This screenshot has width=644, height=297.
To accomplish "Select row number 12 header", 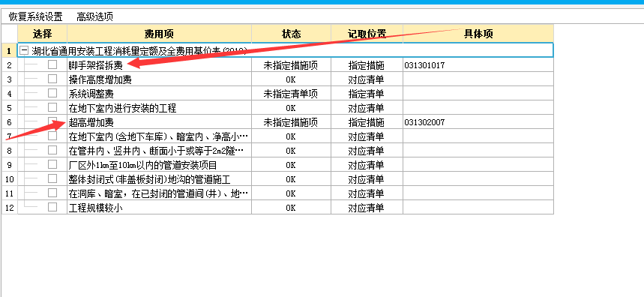I will [10, 208].
